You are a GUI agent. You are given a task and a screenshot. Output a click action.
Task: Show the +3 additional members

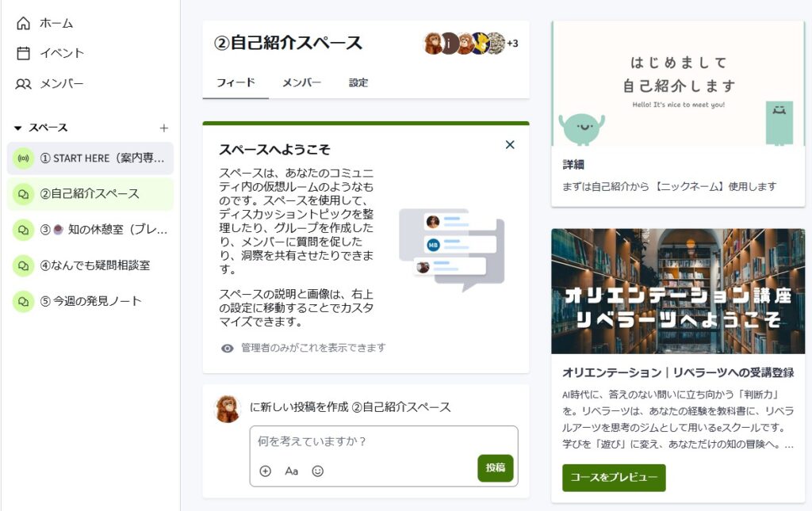[x=512, y=44]
